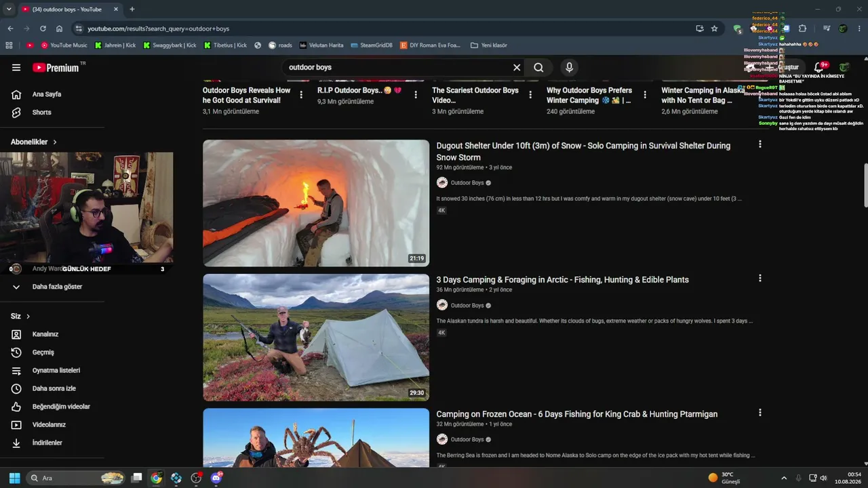Open options for R.I.P Outdoor Boys short
The image size is (868, 488).
pos(416,95)
